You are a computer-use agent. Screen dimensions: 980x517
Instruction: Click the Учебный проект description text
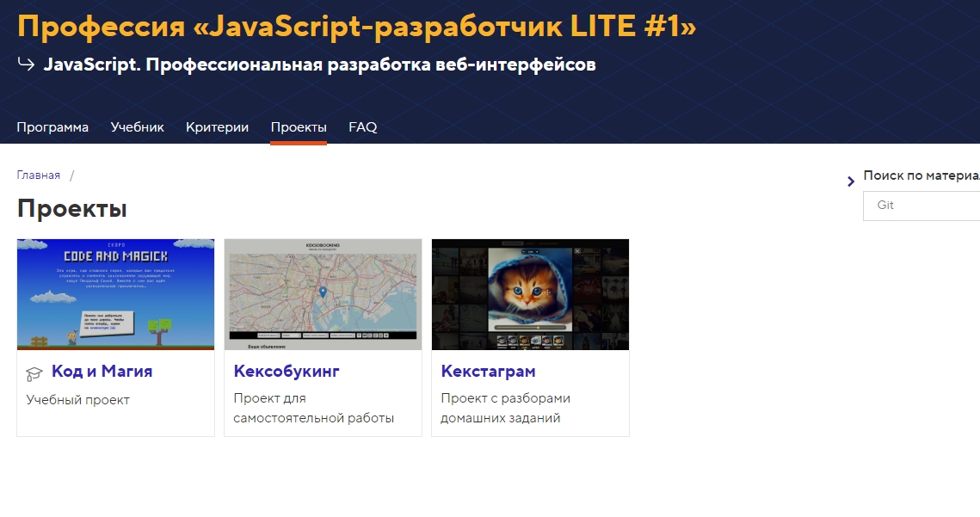click(x=77, y=400)
